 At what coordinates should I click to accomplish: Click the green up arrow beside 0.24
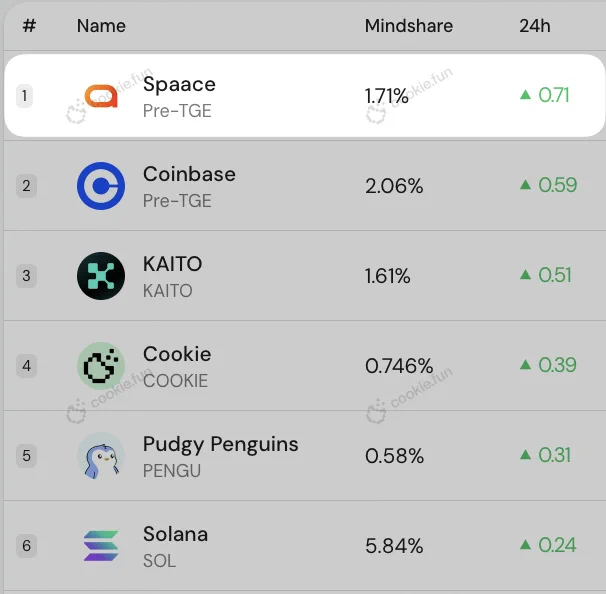coord(525,545)
